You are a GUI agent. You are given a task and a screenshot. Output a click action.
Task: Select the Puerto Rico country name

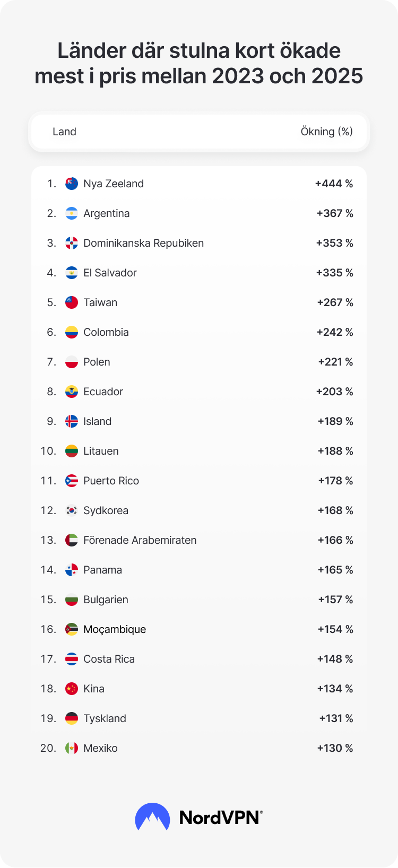(x=111, y=481)
